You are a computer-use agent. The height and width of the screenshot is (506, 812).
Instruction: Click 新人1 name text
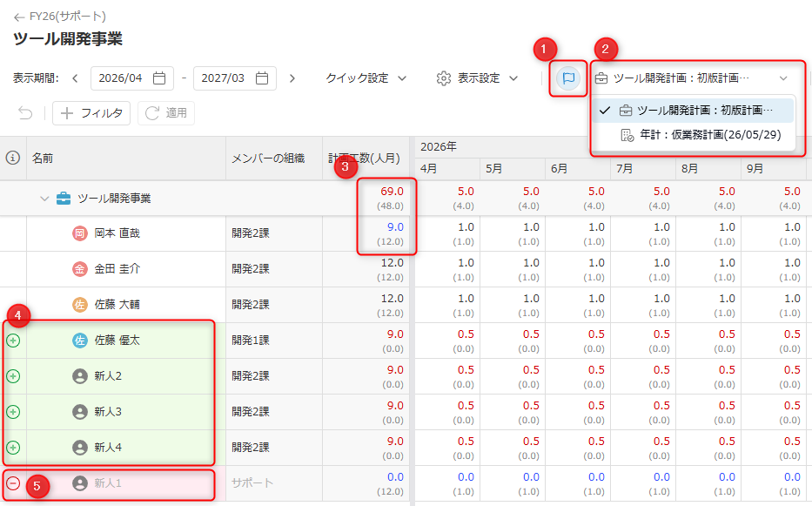108,483
